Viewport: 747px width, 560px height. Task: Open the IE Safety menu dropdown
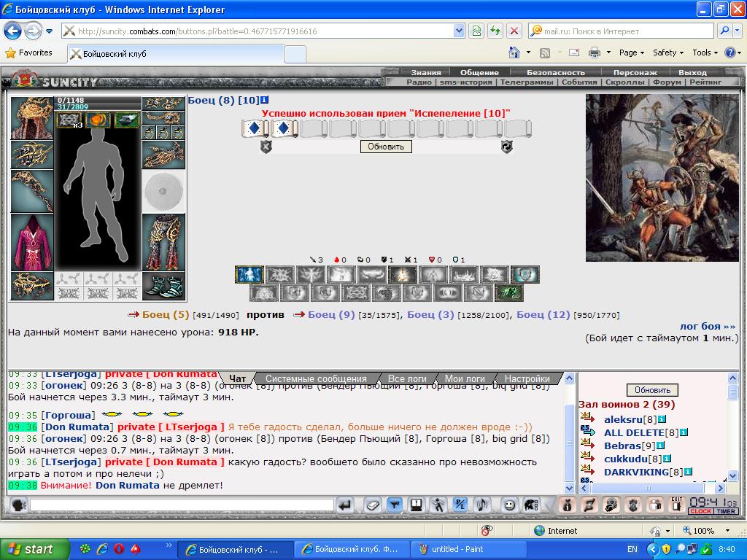coord(668,52)
